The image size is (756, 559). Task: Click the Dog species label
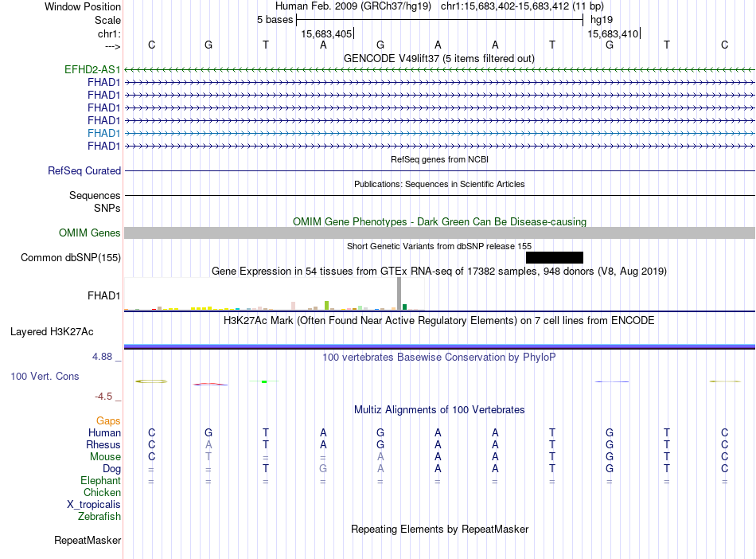[x=111, y=469]
